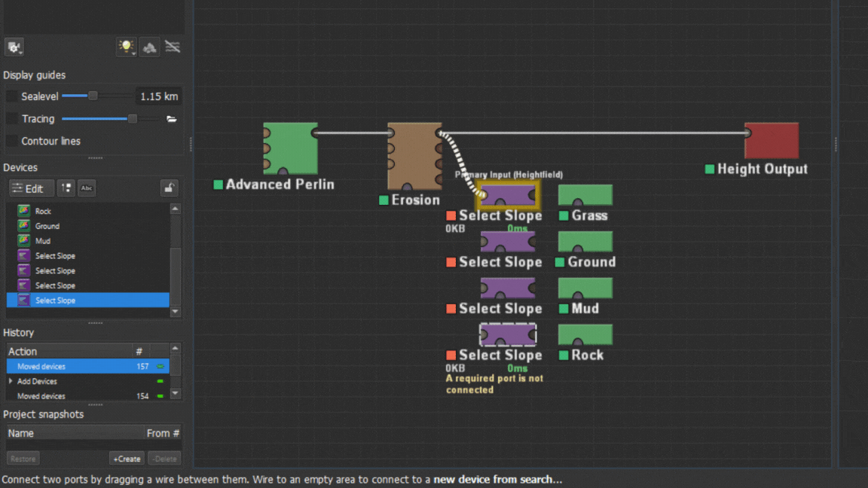Enable the Sealevel guide checkbox

point(11,96)
